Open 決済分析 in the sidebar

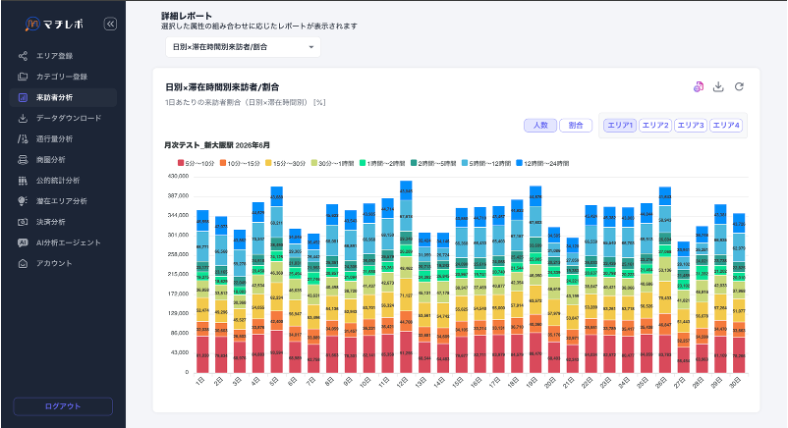point(63,222)
